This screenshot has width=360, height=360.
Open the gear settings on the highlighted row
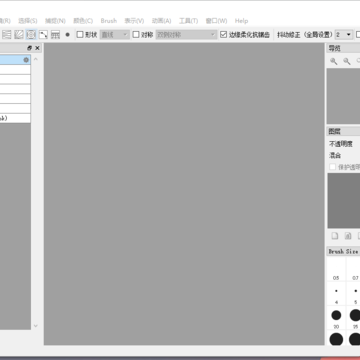tap(26, 60)
